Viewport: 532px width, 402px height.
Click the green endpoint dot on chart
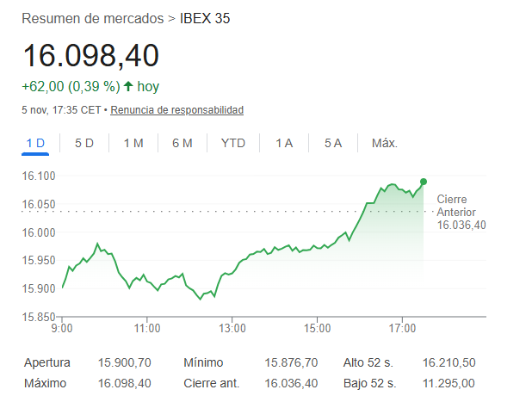pyautogui.click(x=424, y=182)
